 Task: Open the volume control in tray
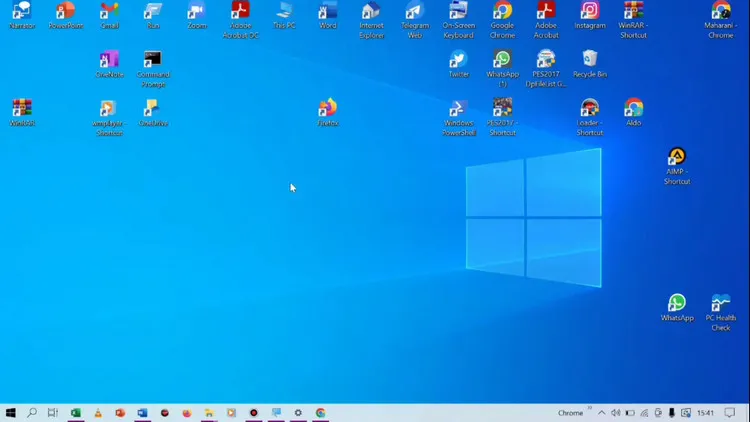[x=616, y=412]
